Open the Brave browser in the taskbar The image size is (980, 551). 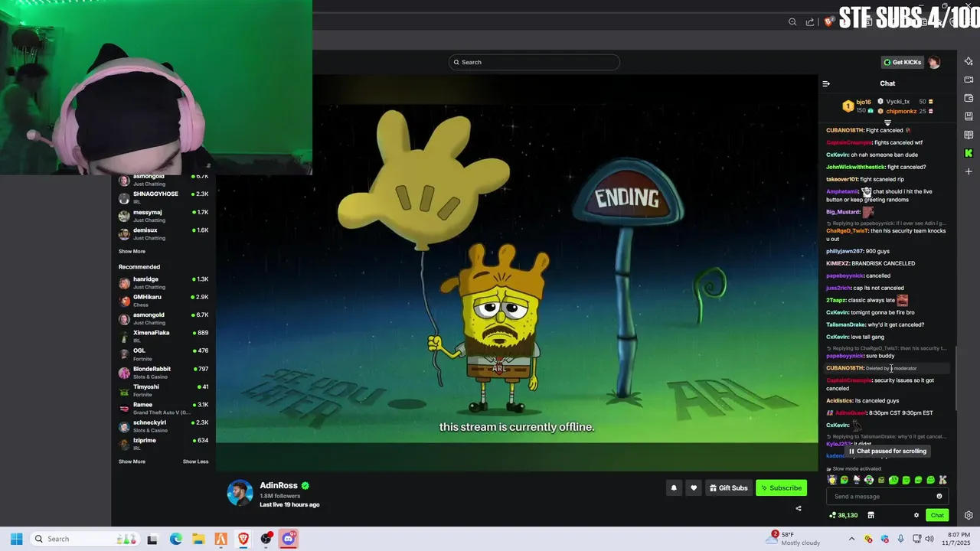click(x=243, y=539)
